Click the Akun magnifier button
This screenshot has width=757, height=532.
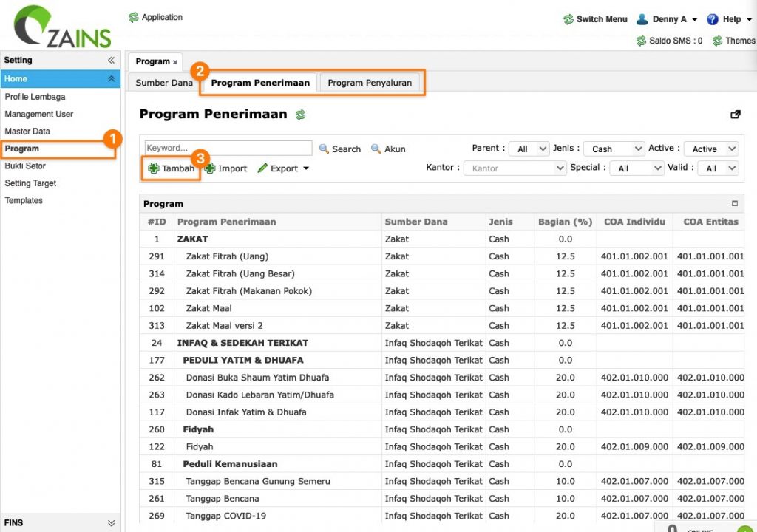coord(388,149)
